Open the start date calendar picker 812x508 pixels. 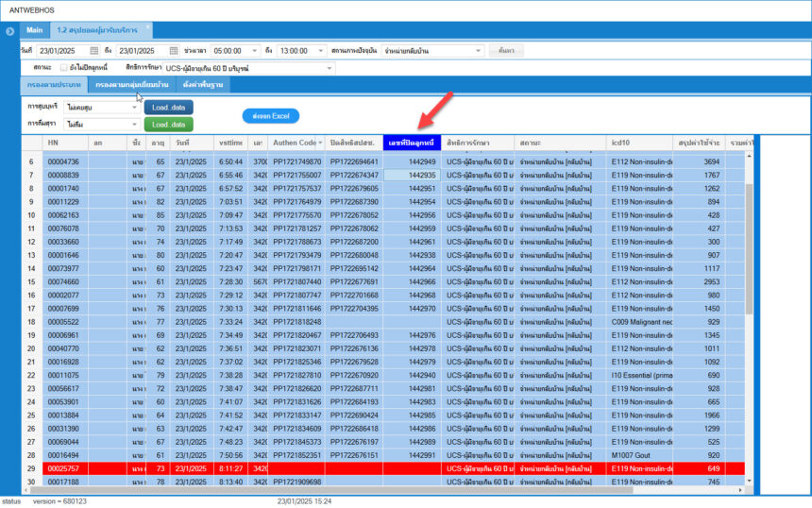point(93,50)
